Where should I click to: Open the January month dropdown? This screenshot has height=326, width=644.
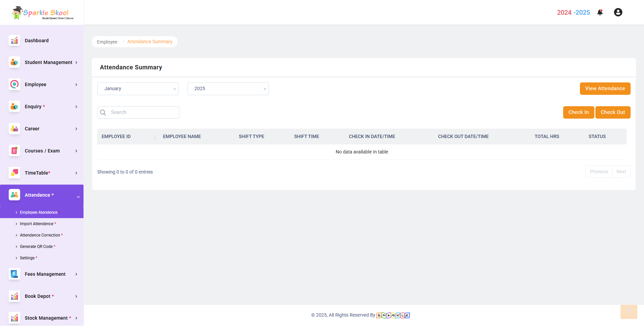[138, 89]
